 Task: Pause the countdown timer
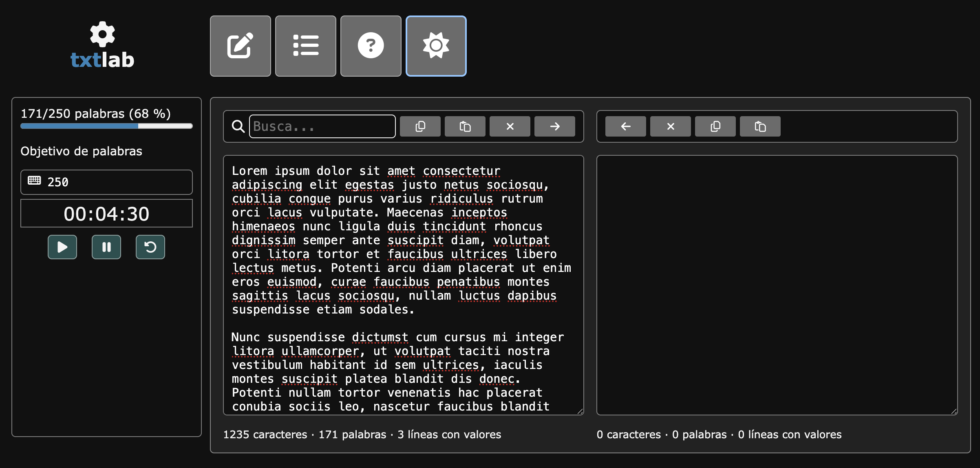(x=106, y=247)
